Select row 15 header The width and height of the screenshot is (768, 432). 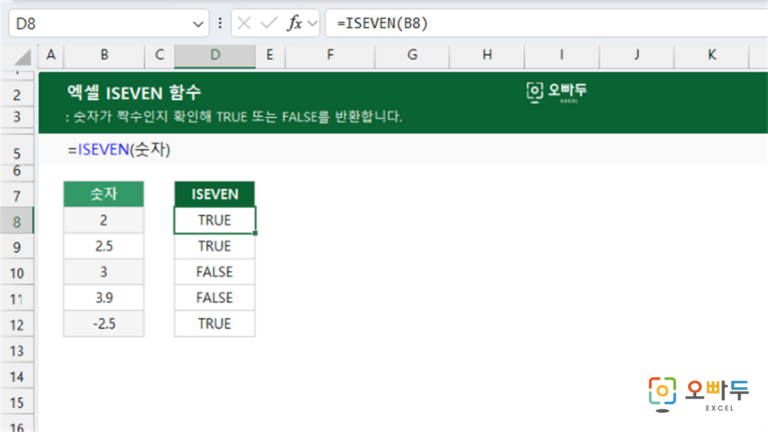click(17, 403)
